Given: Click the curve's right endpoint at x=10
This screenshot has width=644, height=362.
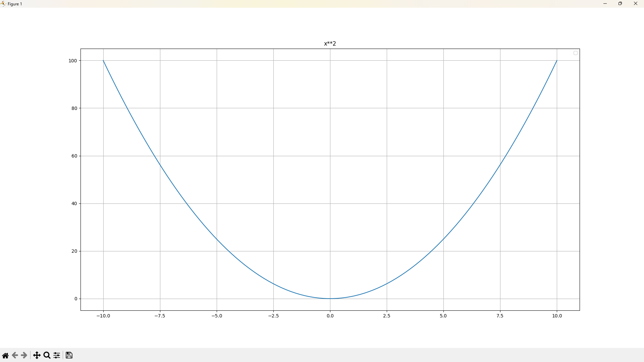Looking at the screenshot, I should click(x=557, y=61).
